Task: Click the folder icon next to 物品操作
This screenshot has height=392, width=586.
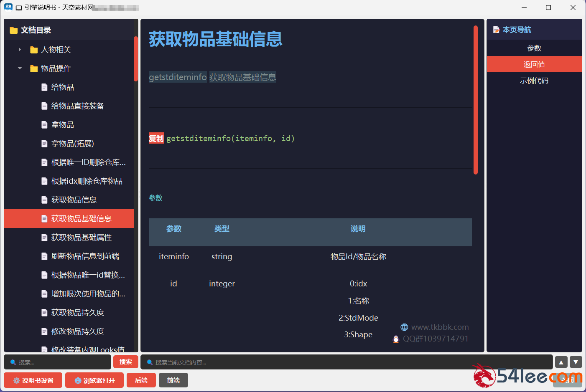Action: point(34,68)
